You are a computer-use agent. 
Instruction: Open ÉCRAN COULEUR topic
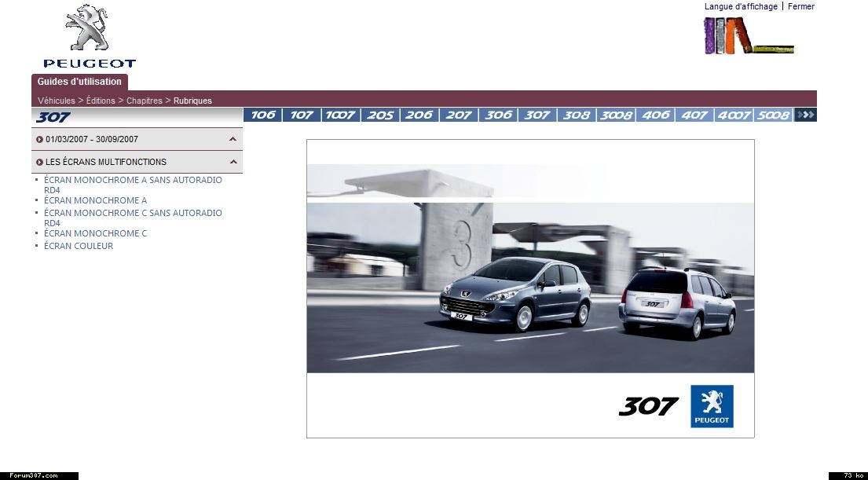(x=79, y=246)
